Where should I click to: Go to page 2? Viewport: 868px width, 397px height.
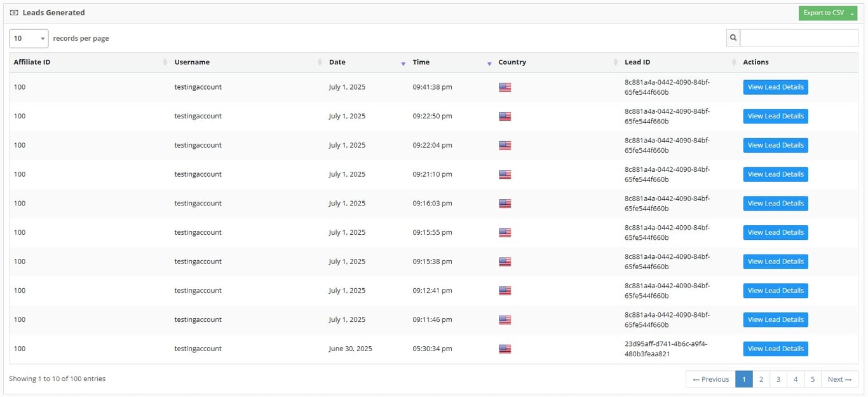(761, 379)
